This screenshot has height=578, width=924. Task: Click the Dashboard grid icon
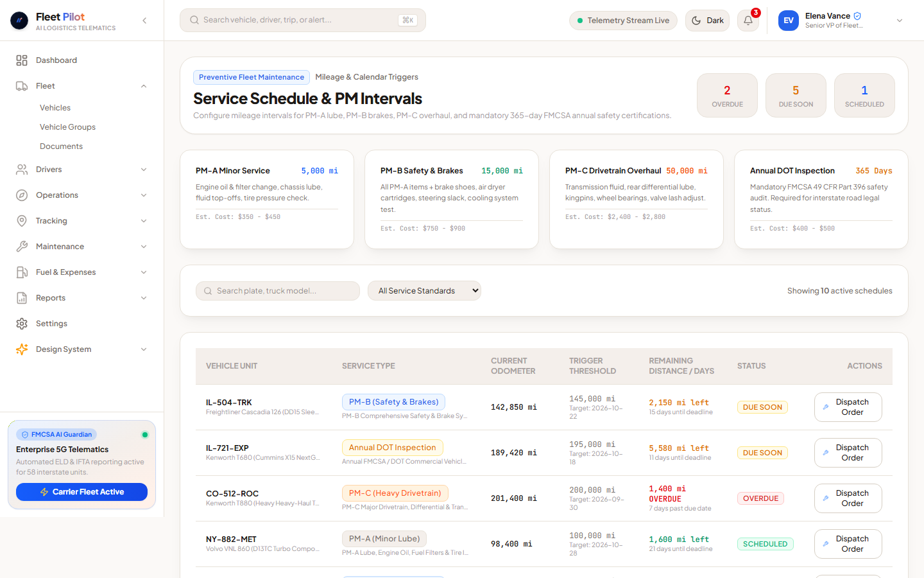(x=22, y=60)
